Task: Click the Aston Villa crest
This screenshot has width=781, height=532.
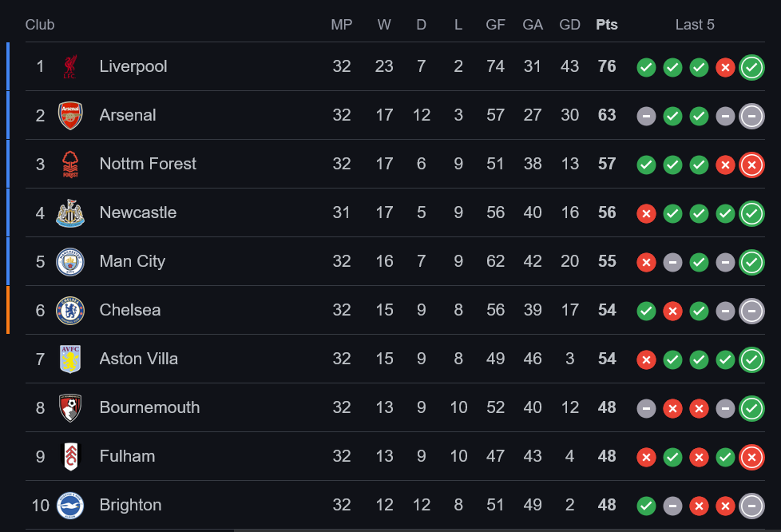Action: coord(70,359)
